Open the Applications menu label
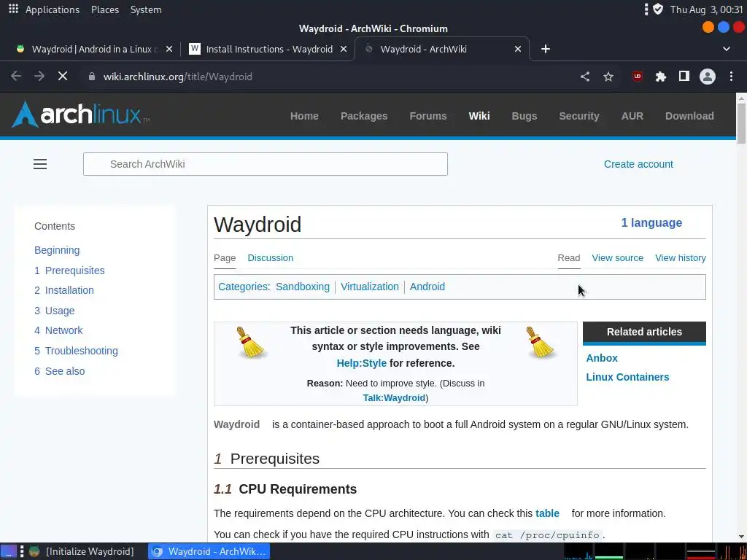This screenshot has height=560, width=747. 53,9
